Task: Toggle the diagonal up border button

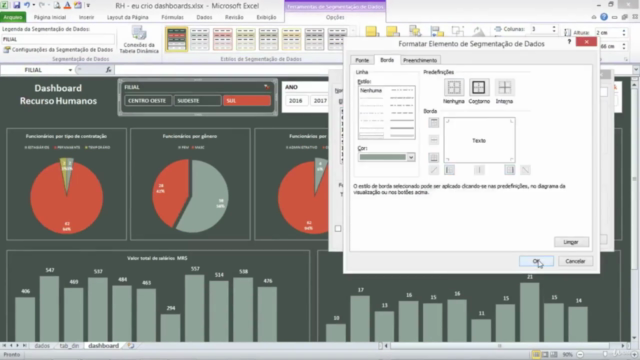Action: coord(433,170)
